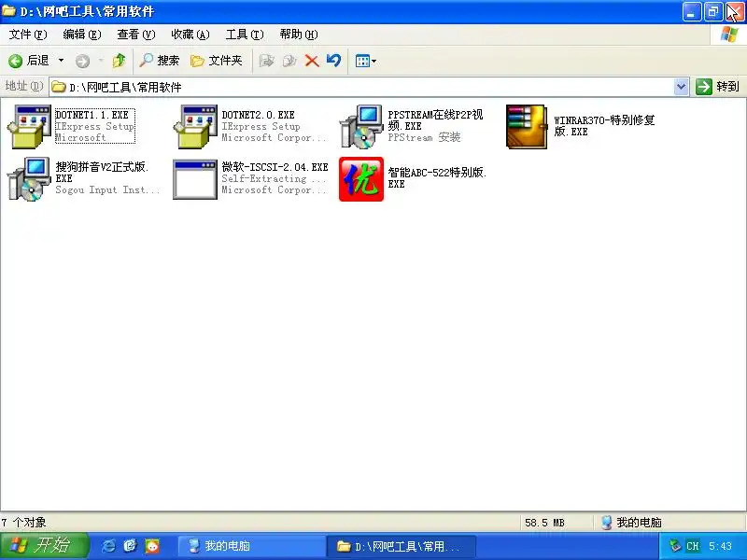Open the 收藏(A) menu

pyautogui.click(x=190, y=35)
